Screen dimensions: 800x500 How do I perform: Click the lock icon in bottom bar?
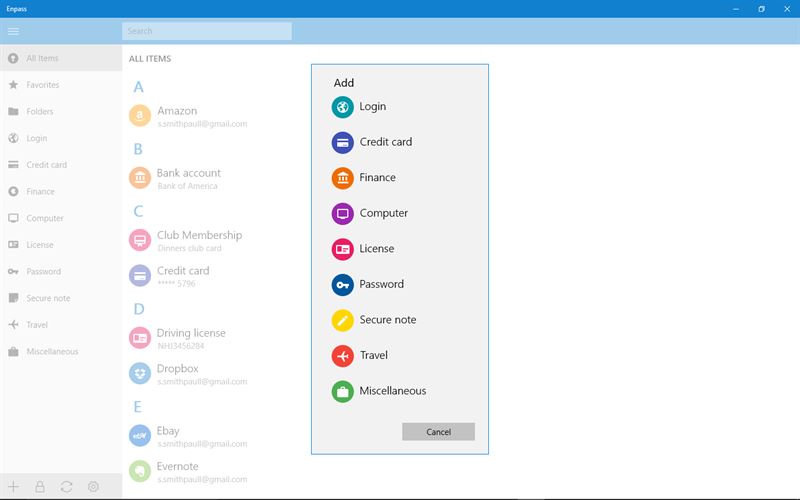pyautogui.click(x=40, y=486)
